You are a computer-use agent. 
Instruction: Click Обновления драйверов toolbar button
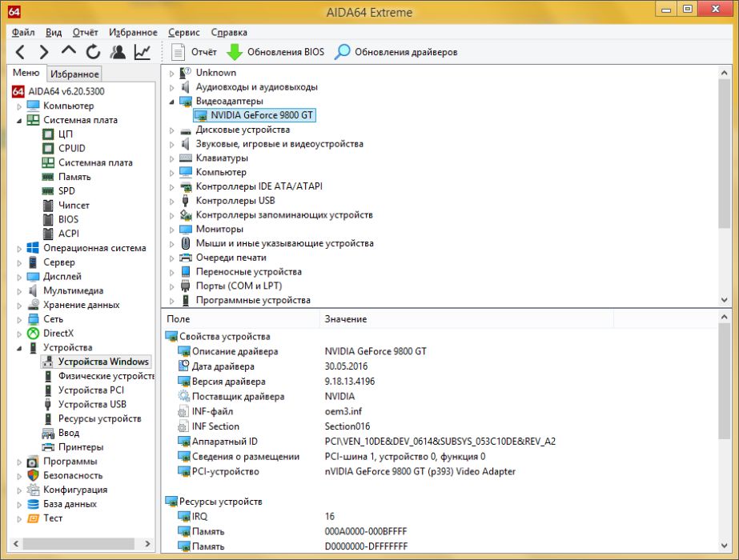pos(396,52)
